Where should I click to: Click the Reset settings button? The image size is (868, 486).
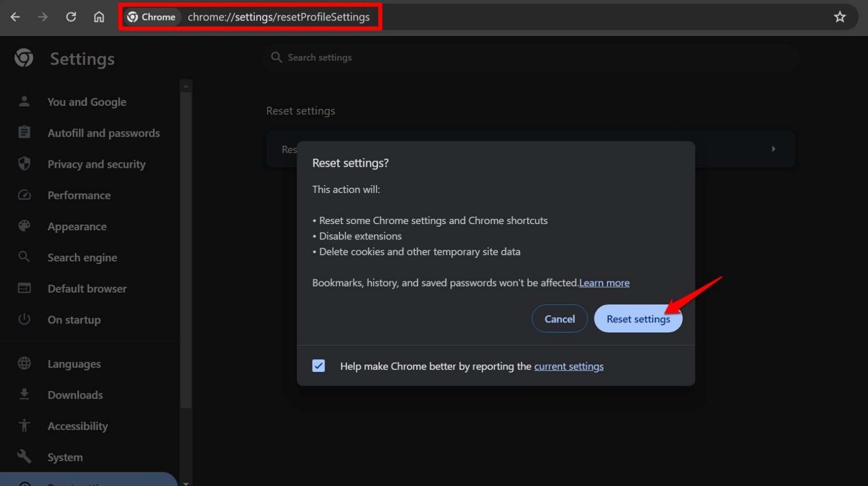(638, 319)
